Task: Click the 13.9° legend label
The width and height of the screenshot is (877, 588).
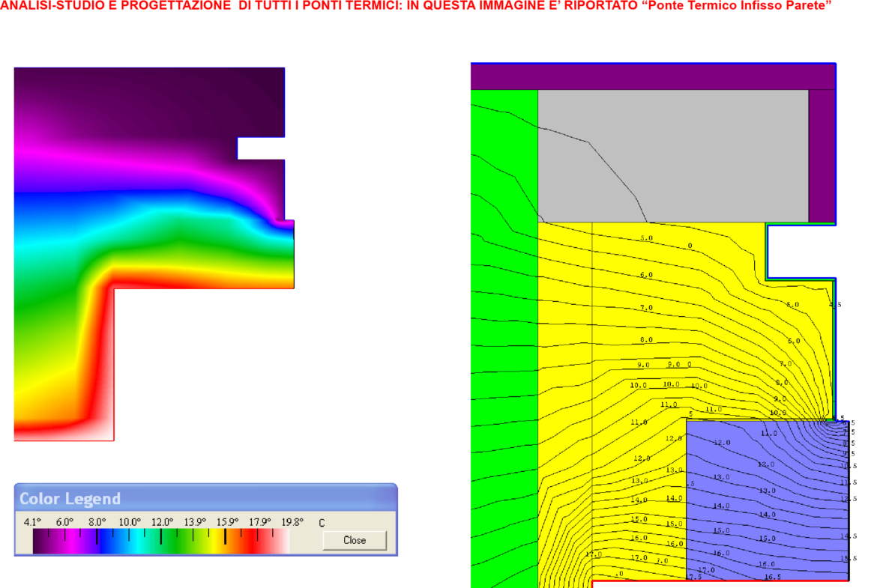Action: tap(195, 522)
